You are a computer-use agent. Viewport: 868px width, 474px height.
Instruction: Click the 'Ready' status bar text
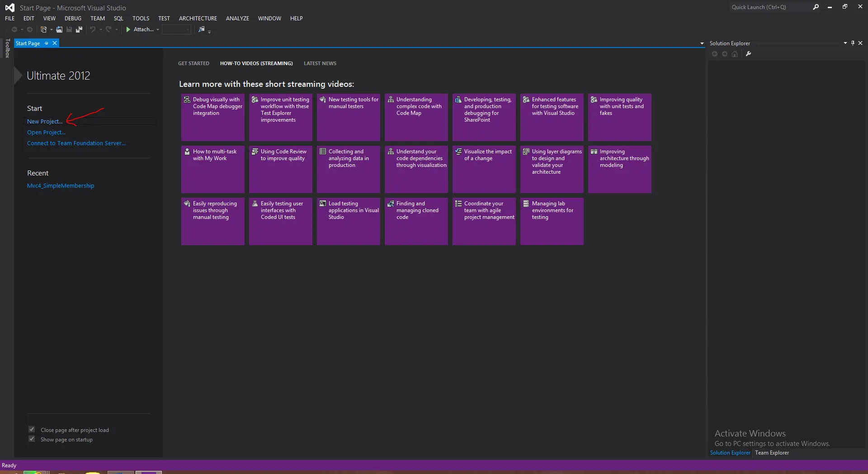(9, 465)
